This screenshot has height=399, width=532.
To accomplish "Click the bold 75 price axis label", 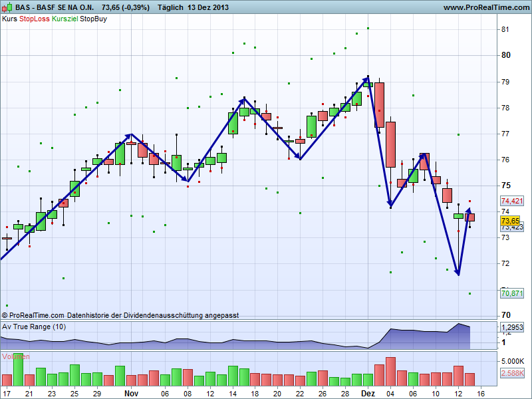I will [506, 186].
